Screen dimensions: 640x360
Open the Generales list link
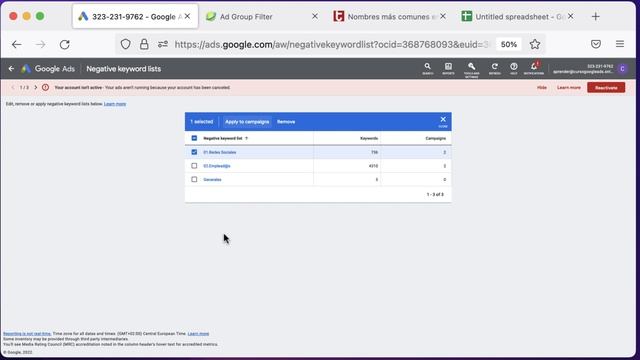pyautogui.click(x=212, y=180)
